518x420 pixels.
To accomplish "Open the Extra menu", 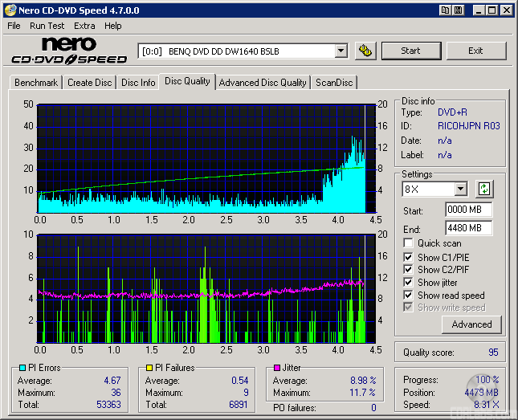I will click(84, 26).
